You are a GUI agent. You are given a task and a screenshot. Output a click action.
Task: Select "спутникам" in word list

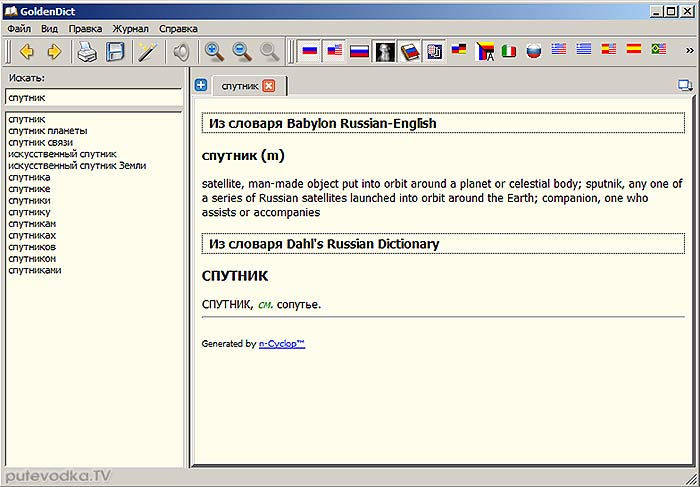click(x=32, y=224)
